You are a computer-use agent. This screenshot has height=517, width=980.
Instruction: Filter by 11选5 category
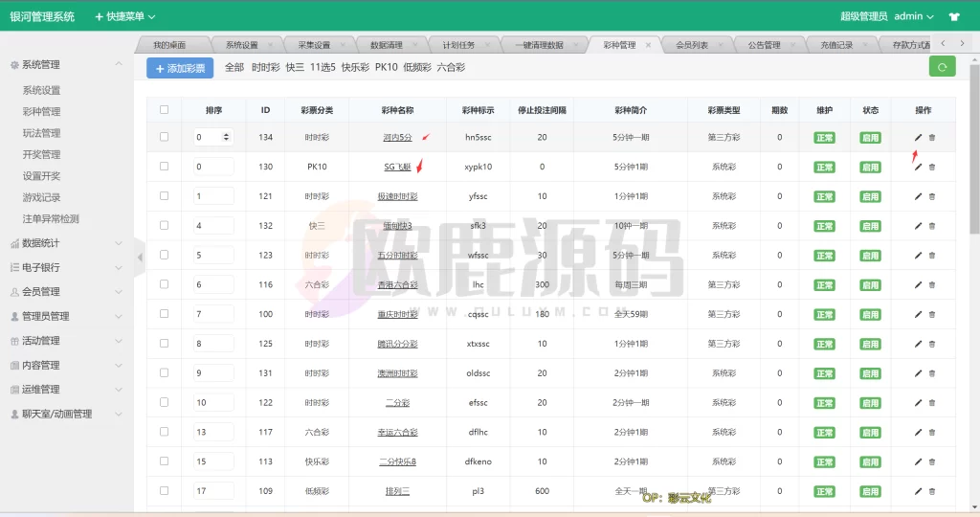323,68
